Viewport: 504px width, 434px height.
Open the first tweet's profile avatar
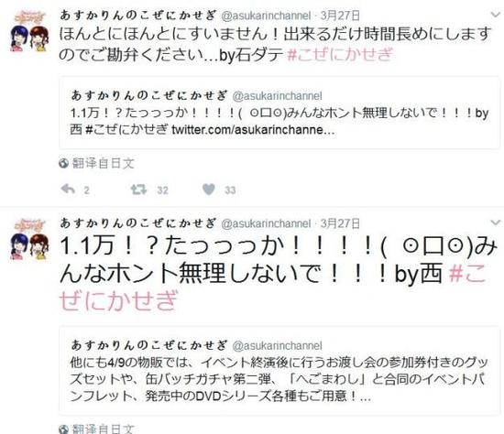pyautogui.click(x=29, y=31)
